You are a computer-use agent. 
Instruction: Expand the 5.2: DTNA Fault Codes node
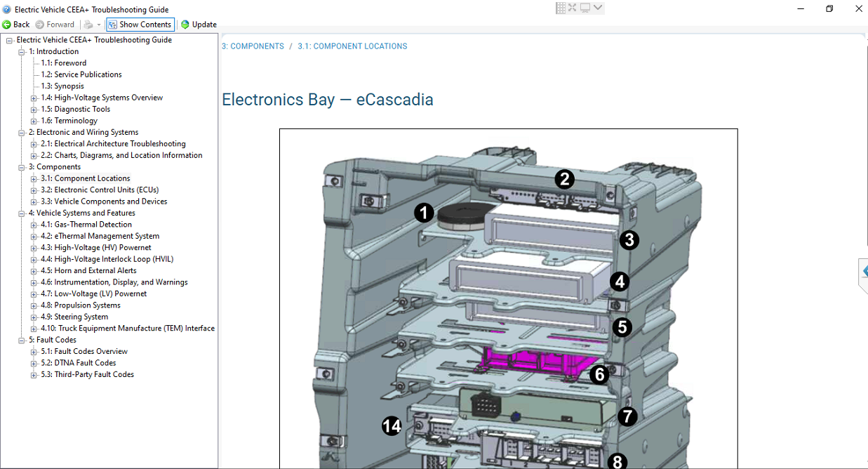[32, 362]
